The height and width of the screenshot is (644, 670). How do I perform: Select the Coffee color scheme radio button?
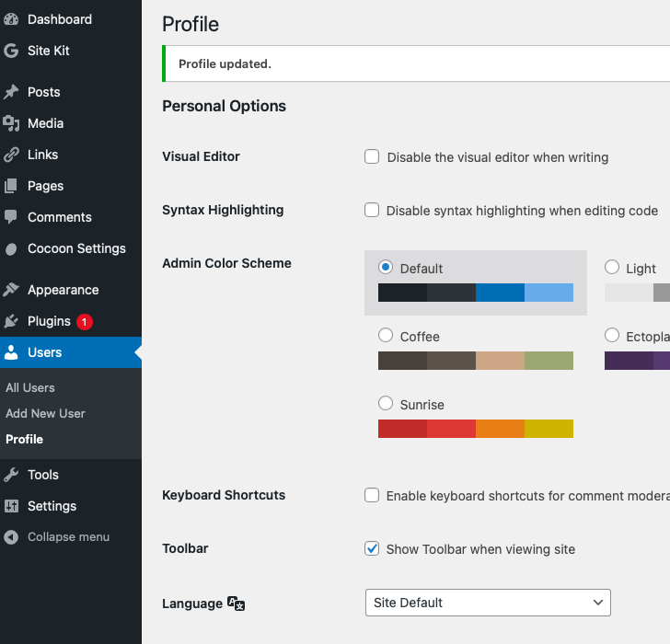pyautogui.click(x=386, y=336)
